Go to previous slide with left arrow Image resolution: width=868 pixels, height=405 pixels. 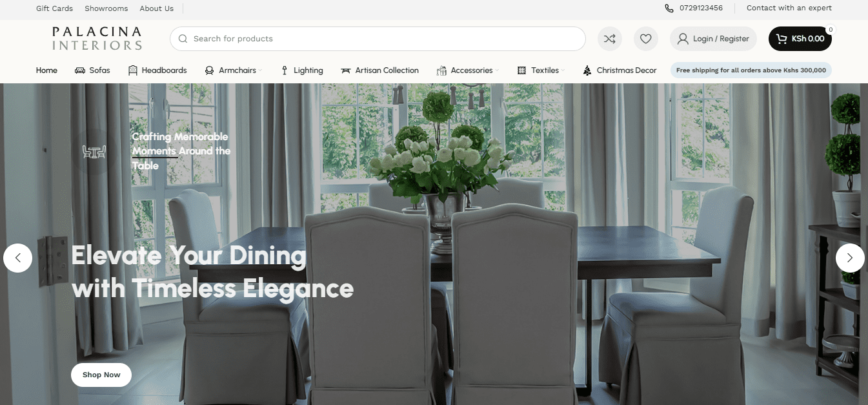(x=18, y=258)
